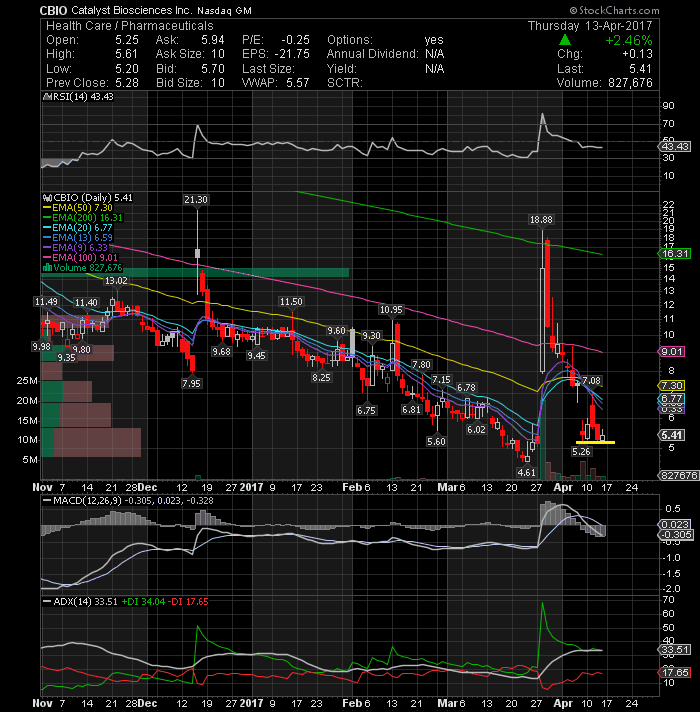Click the Chg +0.13 value
Screen dimensions: 700x712
637,54
